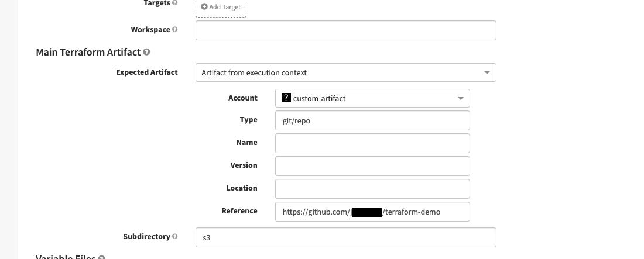644x259 pixels.
Task: Click the question mark icon beside custom-artifact
Action: click(x=286, y=98)
